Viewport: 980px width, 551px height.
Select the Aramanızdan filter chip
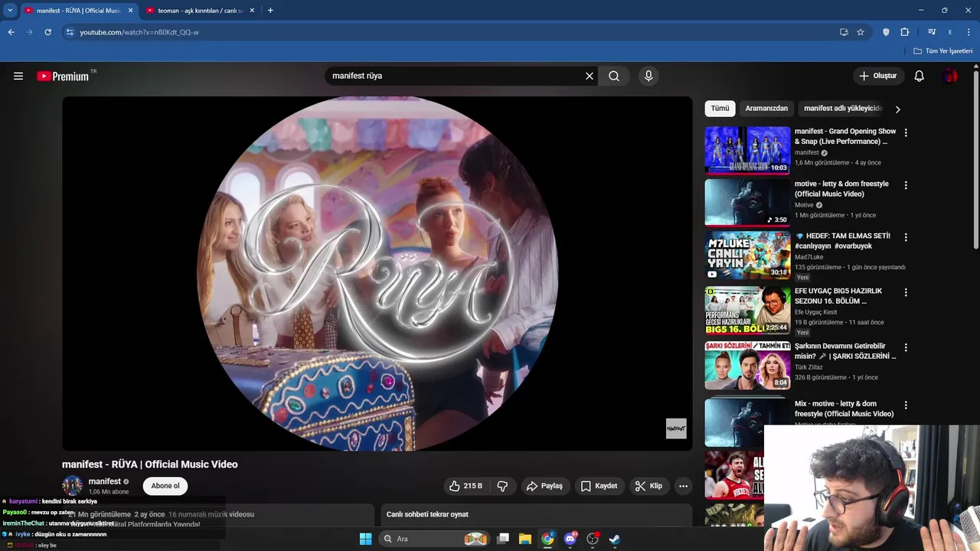(x=766, y=109)
